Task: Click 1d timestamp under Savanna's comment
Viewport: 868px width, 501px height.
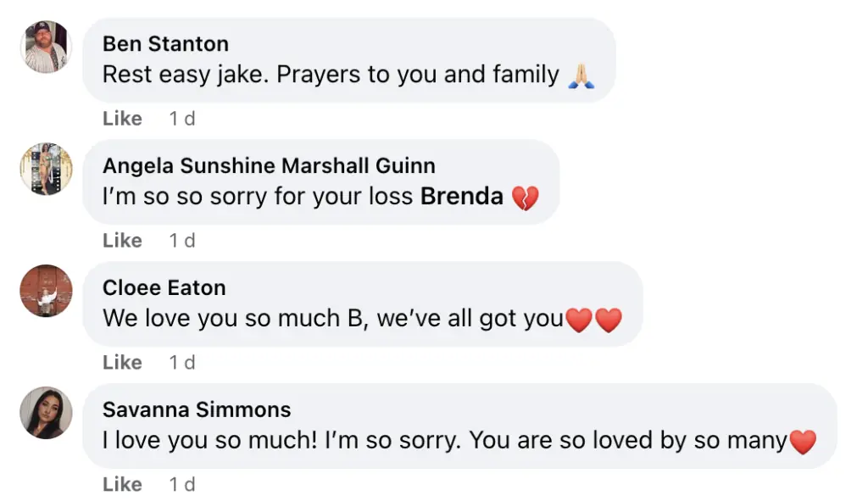Action: click(182, 485)
